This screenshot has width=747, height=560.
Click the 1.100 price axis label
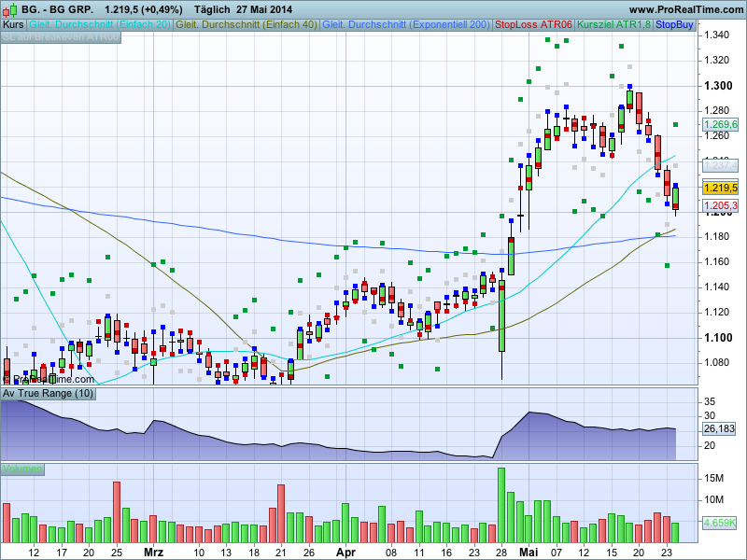718,338
